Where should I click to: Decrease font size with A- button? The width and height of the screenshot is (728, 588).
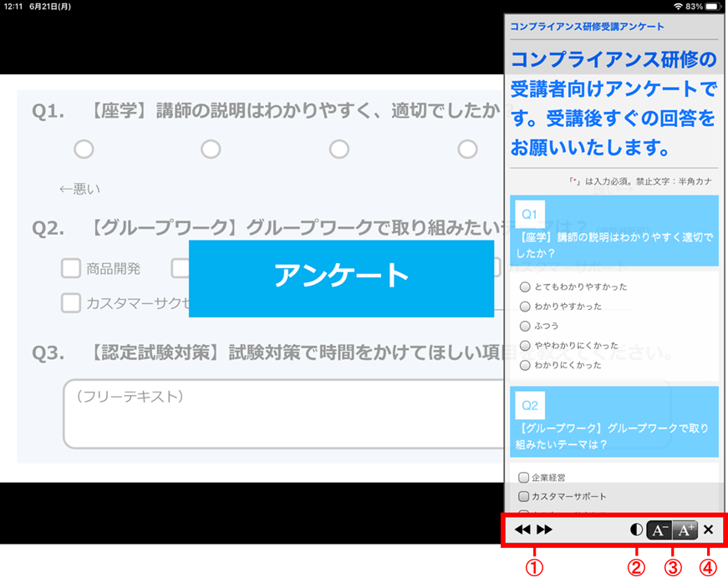pos(659,530)
